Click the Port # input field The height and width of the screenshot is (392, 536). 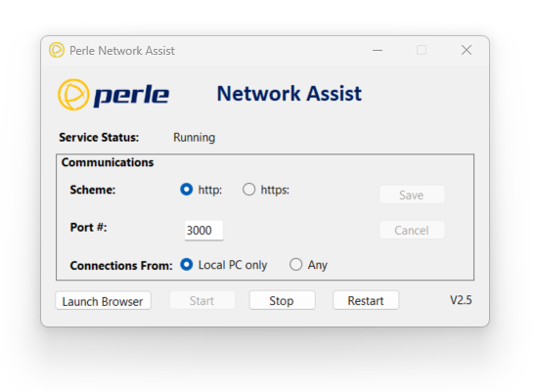(203, 231)
